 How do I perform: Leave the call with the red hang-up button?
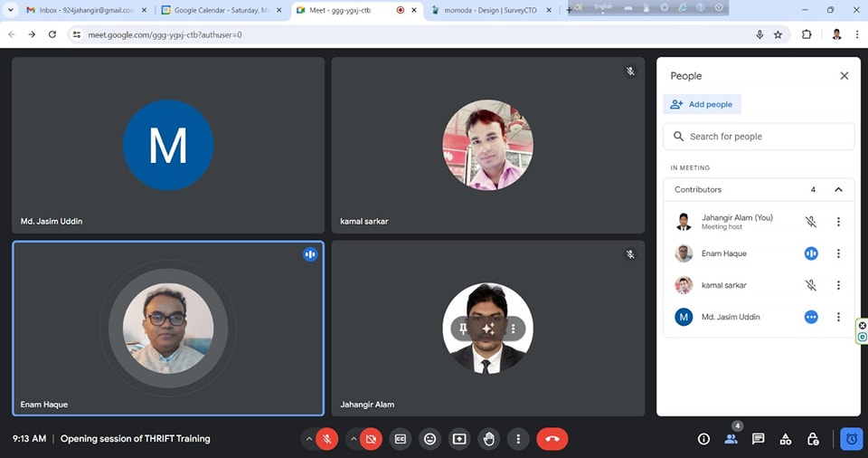tap(552, 439)
